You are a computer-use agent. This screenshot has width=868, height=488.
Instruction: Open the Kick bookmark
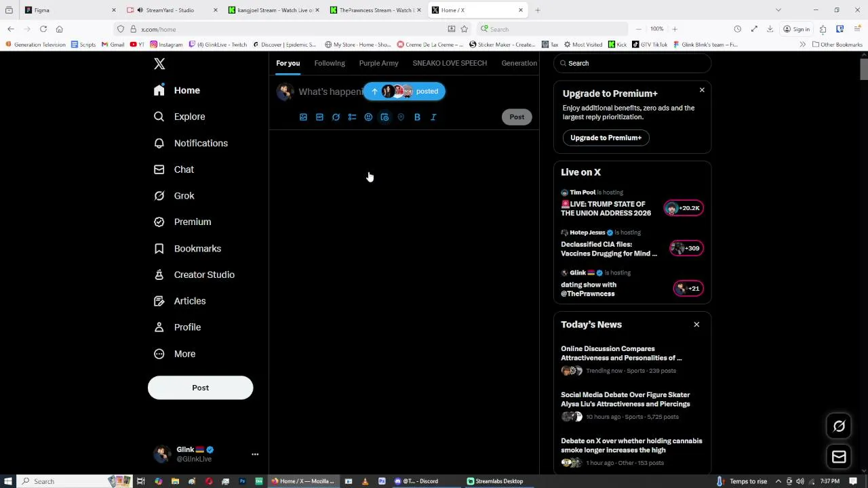coord(617,45)
